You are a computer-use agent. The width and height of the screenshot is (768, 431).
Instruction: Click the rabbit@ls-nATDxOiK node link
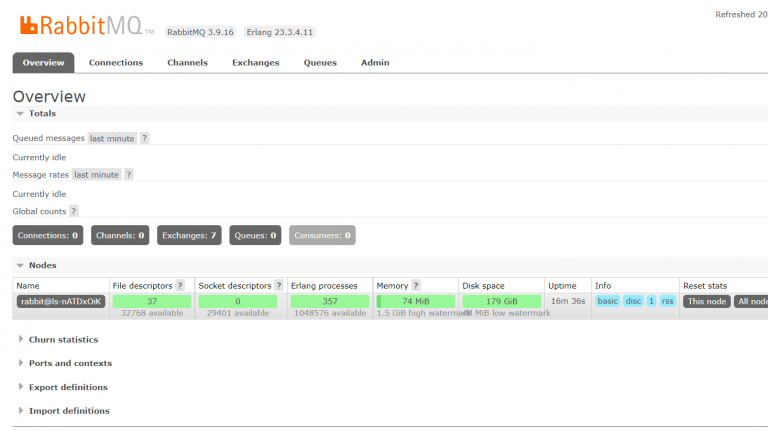point(60,301)
